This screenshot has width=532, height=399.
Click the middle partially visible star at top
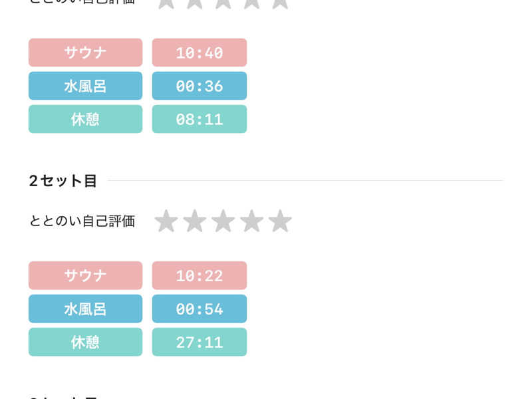(223, 3)
